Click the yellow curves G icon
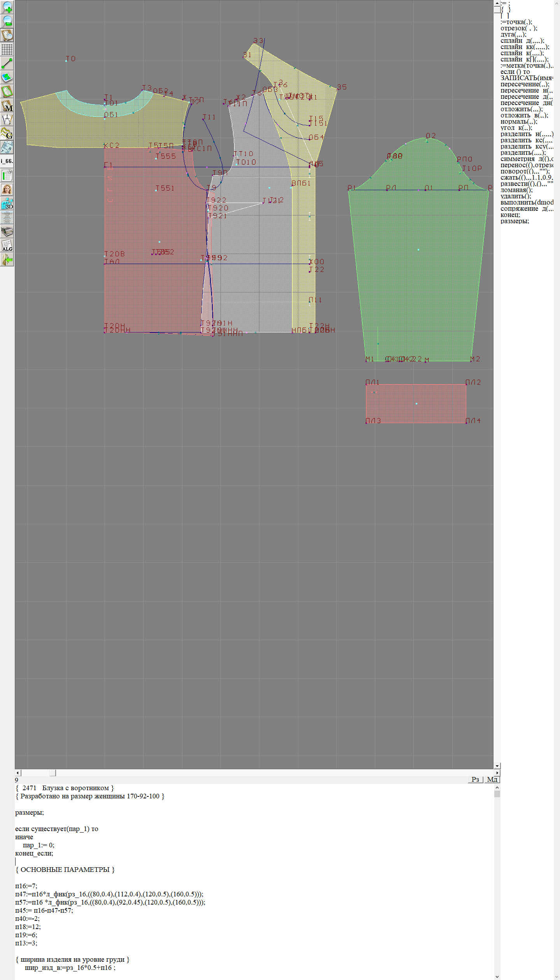The width and height of the screenshot is (560, 980). point(7,133)
